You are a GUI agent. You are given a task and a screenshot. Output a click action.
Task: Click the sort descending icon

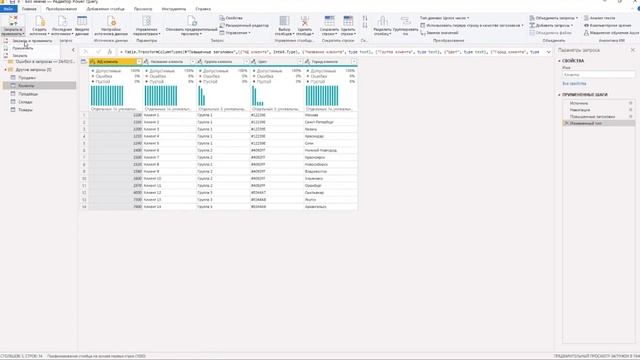click(x=365, y=25)
